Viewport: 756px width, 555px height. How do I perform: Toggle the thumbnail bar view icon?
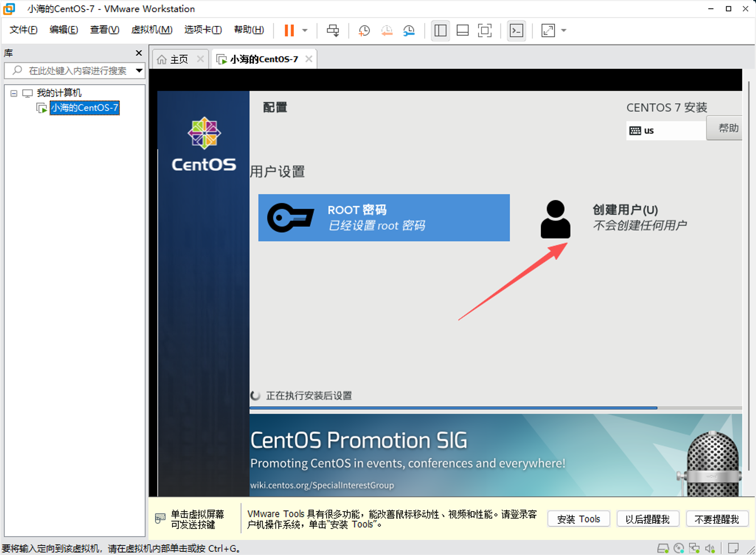[463, 31]
